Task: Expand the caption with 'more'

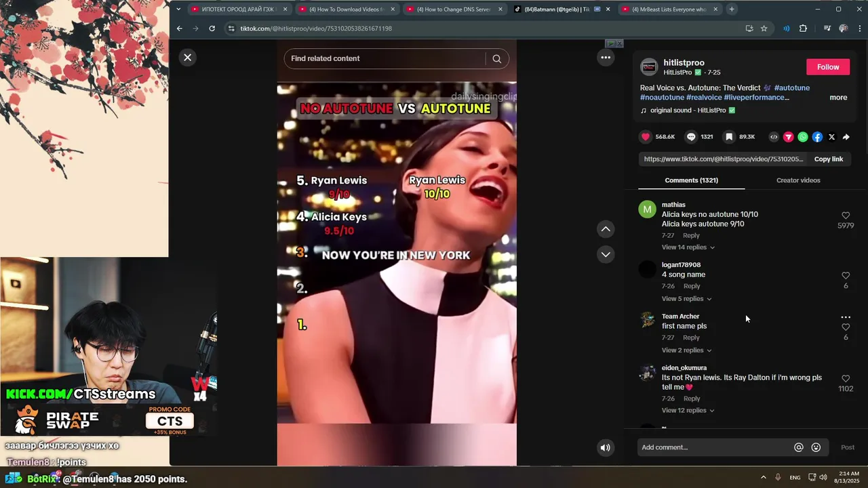Action: tap(838, 98)
